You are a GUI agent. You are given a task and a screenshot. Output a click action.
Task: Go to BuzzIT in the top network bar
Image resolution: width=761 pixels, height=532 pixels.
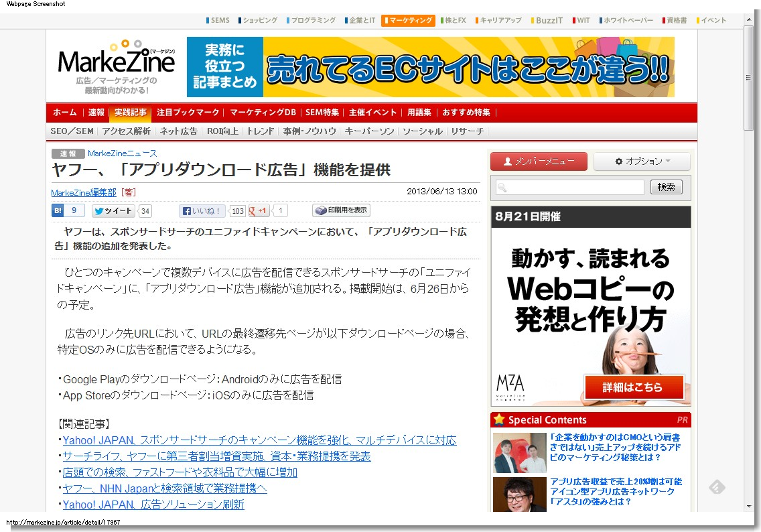click(x=547, y=20)
